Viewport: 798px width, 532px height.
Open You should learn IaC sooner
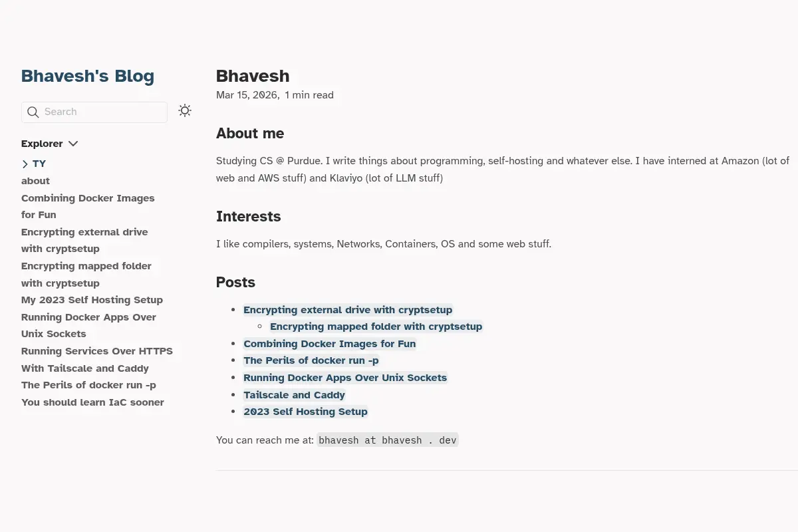[x=92, y=402]
